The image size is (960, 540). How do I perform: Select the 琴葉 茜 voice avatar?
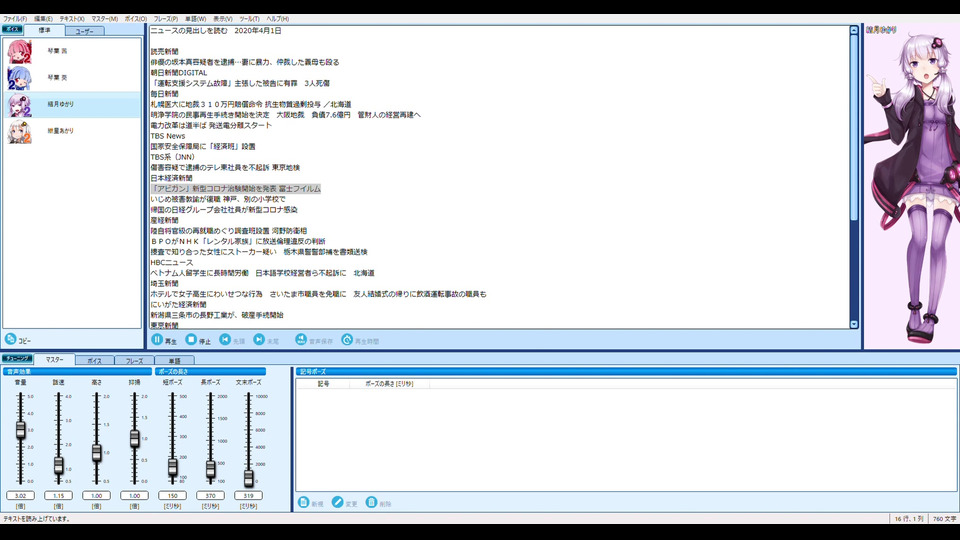coord(19,51)
